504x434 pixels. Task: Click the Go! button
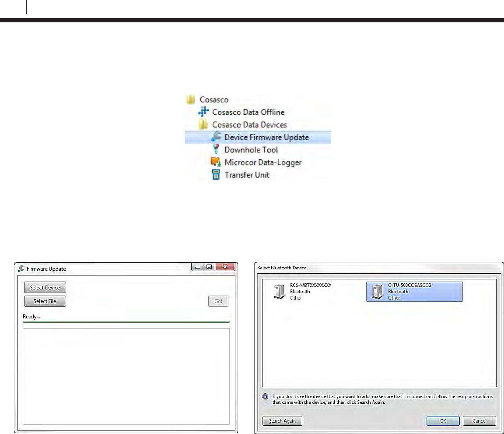pos(218,301)
